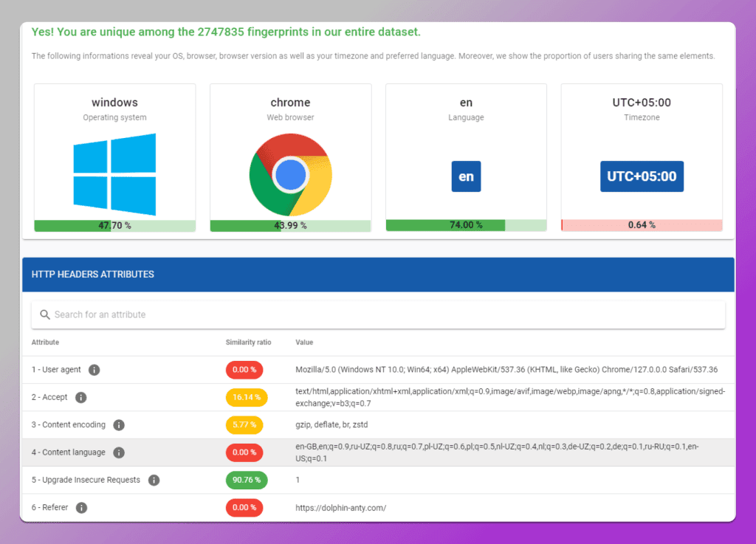Screen dimensions: 756x544
Task: Click the search magnifier icon
Action: pos(45,314)
